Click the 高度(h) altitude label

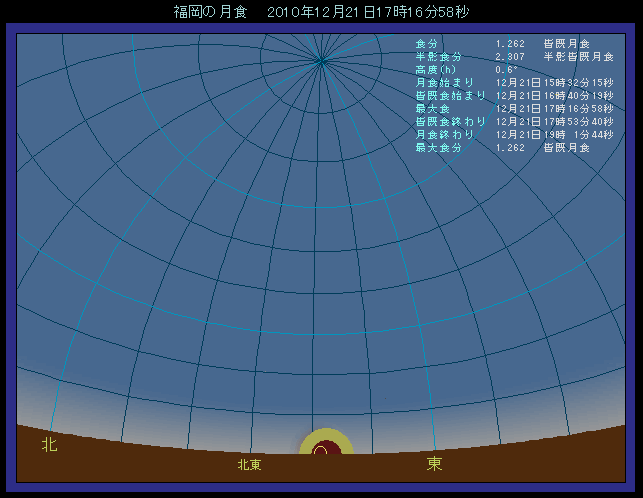pyautogui.click(x=436, y=70)
